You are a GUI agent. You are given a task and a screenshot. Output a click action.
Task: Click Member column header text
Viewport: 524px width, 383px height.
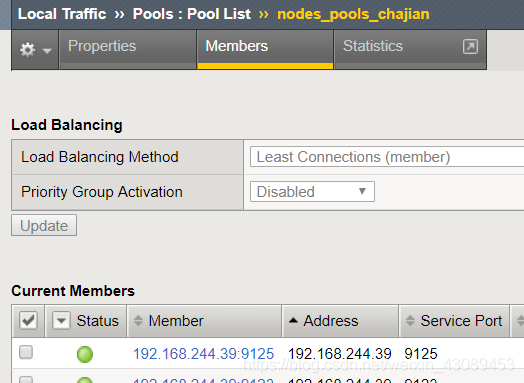pyautogui.click(x=176, y=321)
